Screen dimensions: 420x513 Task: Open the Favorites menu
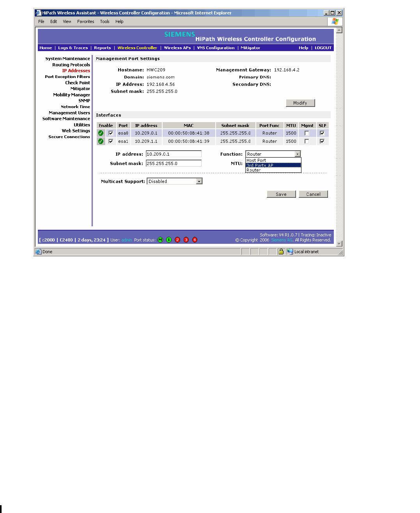point(86,21)
